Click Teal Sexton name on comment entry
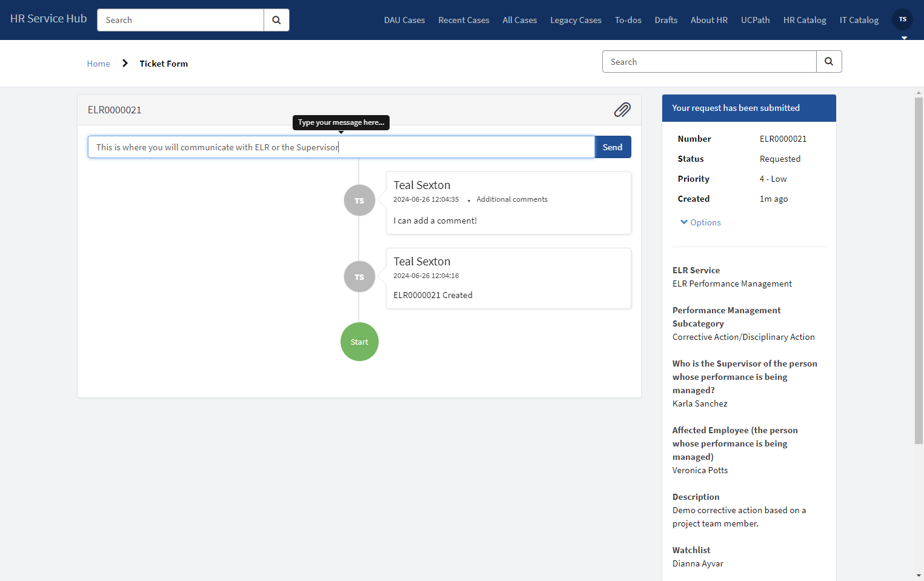The width and height of the screenshot is (924, 581). pos(422,185)
